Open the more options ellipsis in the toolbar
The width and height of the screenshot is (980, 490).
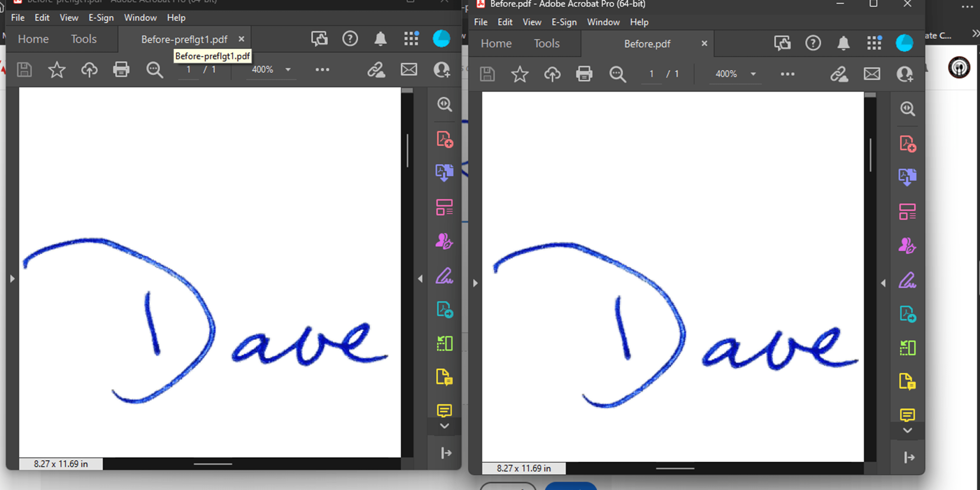(788, 74)
